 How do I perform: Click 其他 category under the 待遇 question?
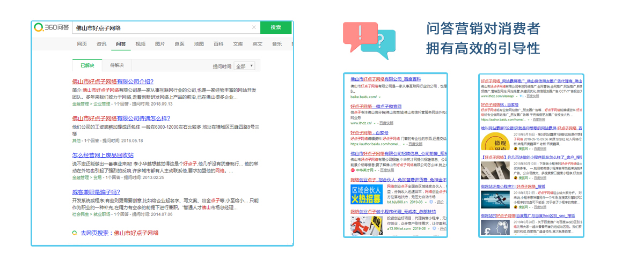77,140
